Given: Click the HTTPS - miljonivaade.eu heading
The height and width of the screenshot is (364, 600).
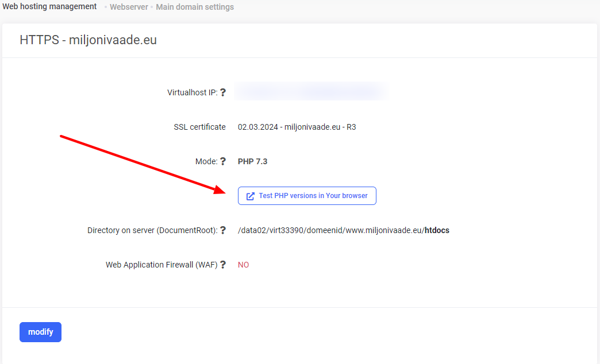Looking at the screenshot, I should pos(88,40).
